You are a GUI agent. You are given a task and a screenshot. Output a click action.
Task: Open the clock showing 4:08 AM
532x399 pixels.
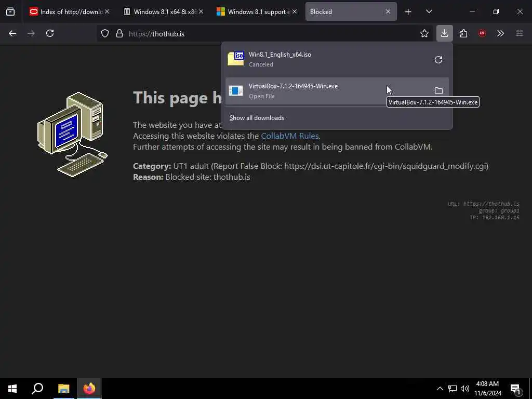487,389
